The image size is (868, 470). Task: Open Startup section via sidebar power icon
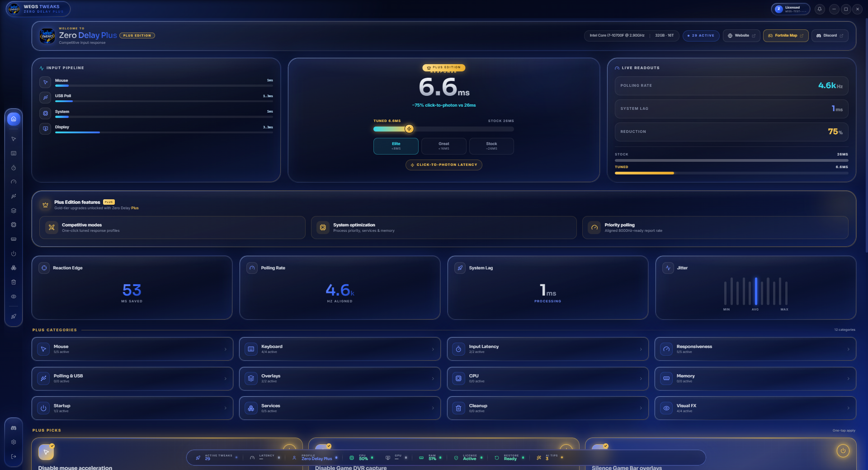14,254
